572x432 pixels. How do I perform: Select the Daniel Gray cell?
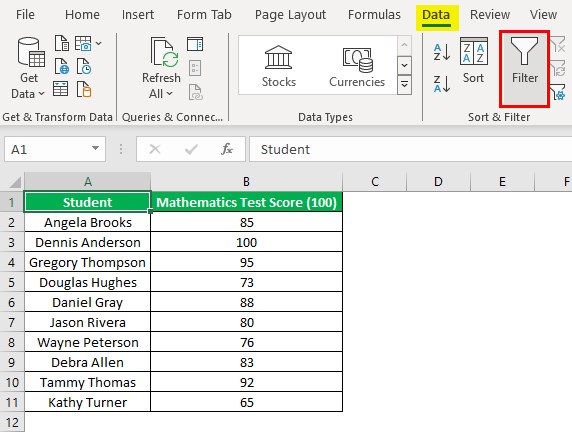tap(88, 302)
